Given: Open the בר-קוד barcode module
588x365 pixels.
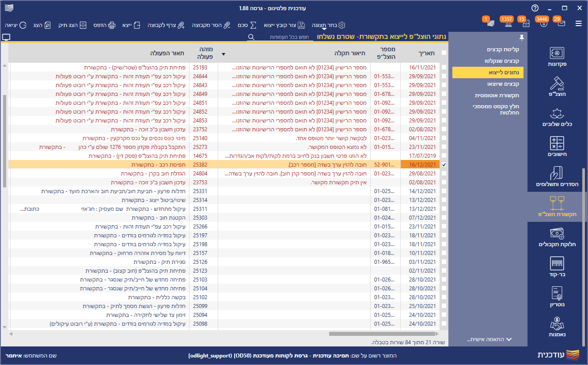Looking at the screenshot, I should 557,267.
